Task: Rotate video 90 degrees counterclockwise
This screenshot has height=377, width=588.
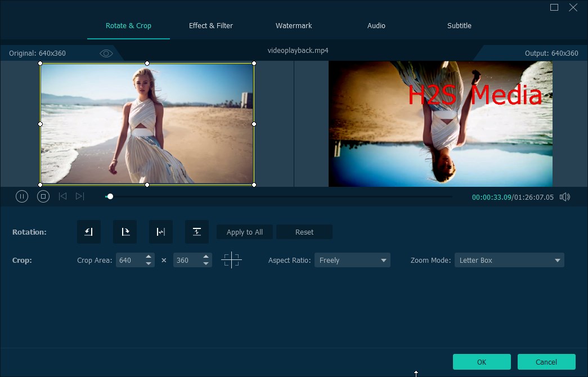Action: coord(89,232)
